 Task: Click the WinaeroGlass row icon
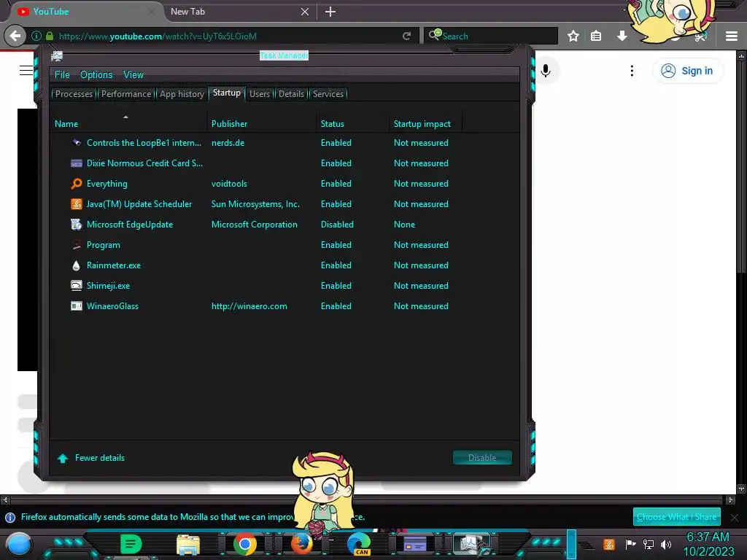[76, 306]
